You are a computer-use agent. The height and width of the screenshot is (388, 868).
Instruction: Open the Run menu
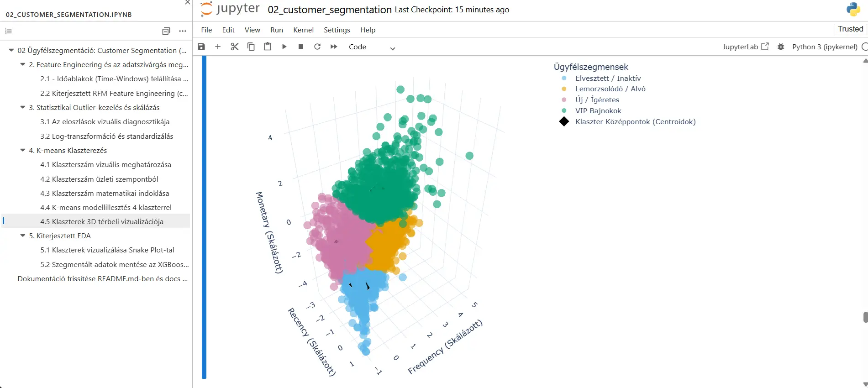tap(277, 30)
